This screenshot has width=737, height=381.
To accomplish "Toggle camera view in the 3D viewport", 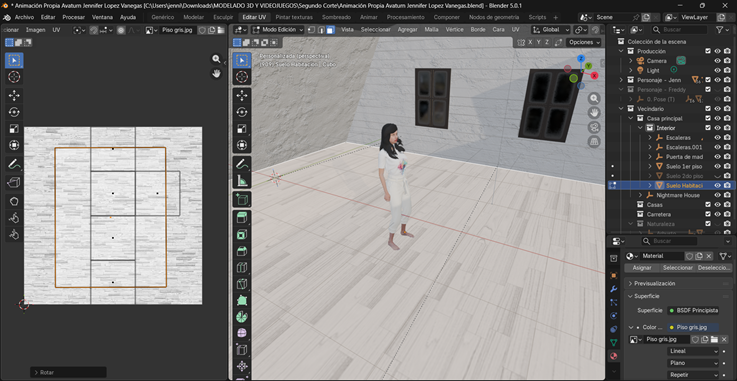I will (595, 127).
